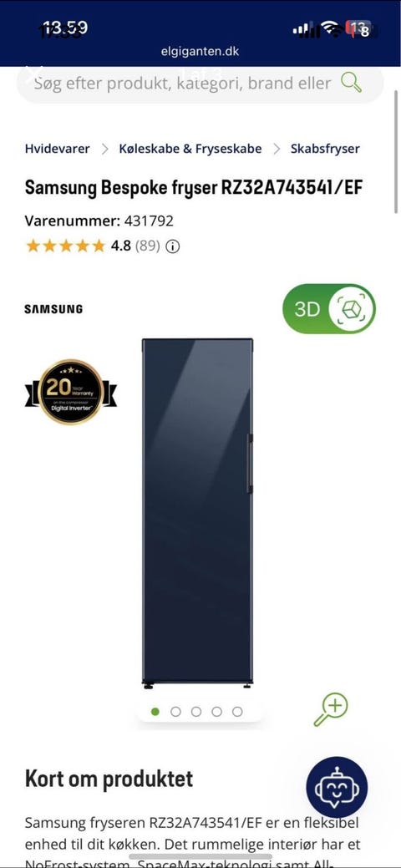
Task: Select the last image carousel dot
Action: point(237,711)
